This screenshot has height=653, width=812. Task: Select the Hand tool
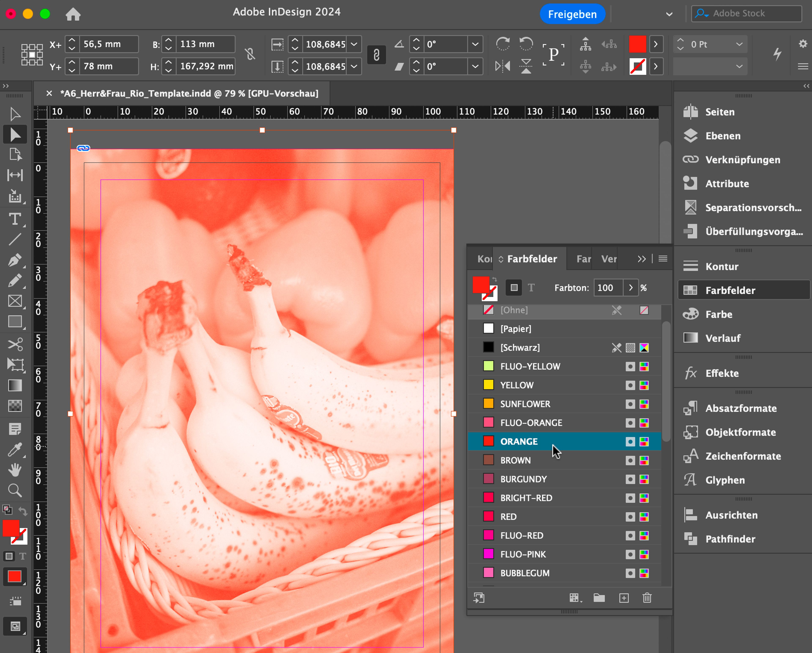tap(15, 470)
